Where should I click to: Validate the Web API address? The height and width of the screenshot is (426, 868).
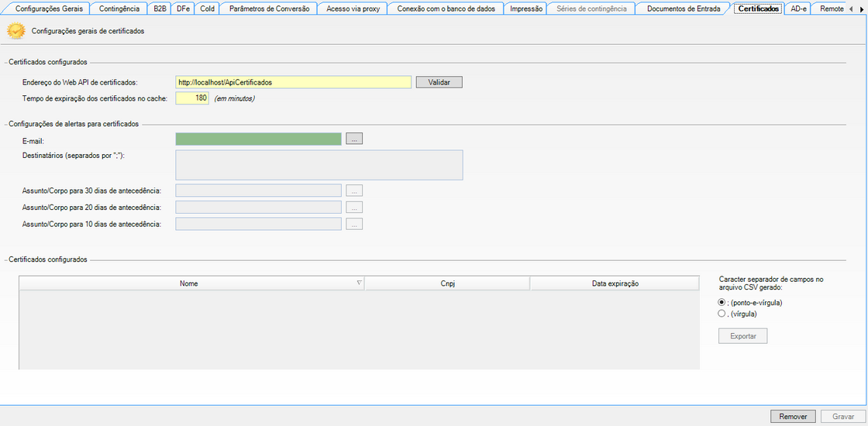[439, 82]
